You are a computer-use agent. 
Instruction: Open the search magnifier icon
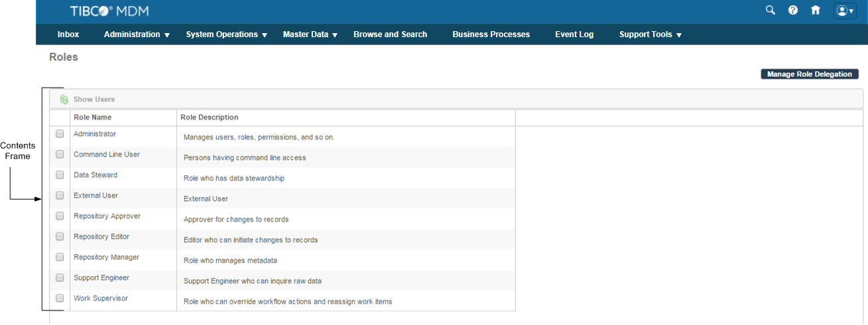770,10
